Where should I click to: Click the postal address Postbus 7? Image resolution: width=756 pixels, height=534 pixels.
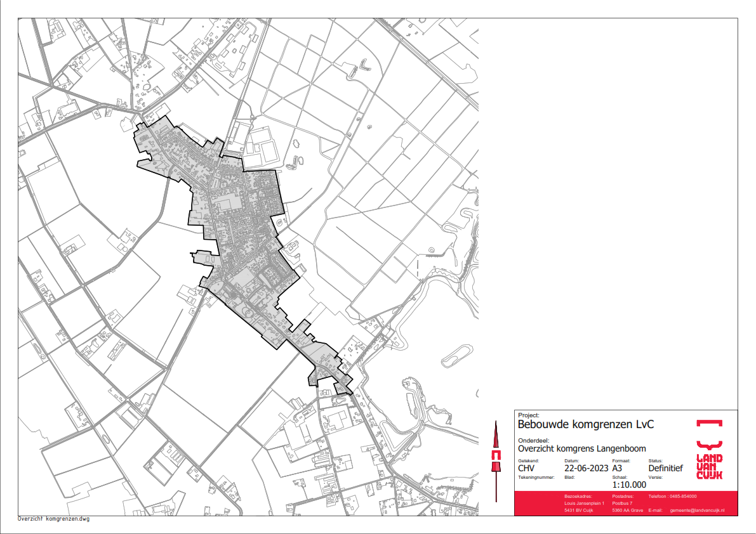pyautogui.click(x=623, y=503)
